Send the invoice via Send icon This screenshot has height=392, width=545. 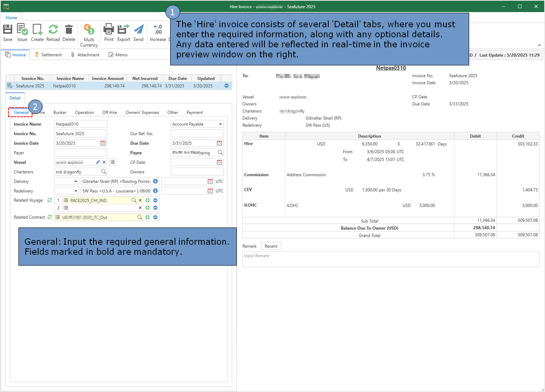[x=138, y=30]
